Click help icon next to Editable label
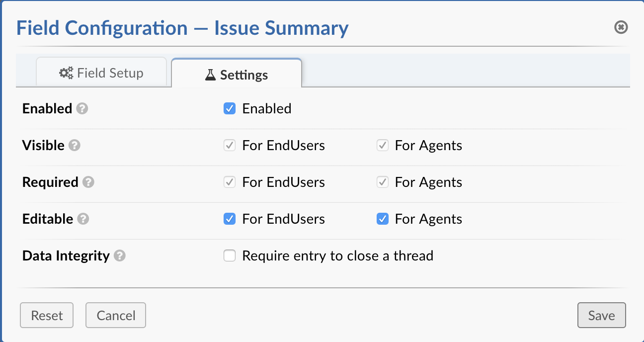Image resolution: width=644 pixels, height=342 pixels. (83, 219)
